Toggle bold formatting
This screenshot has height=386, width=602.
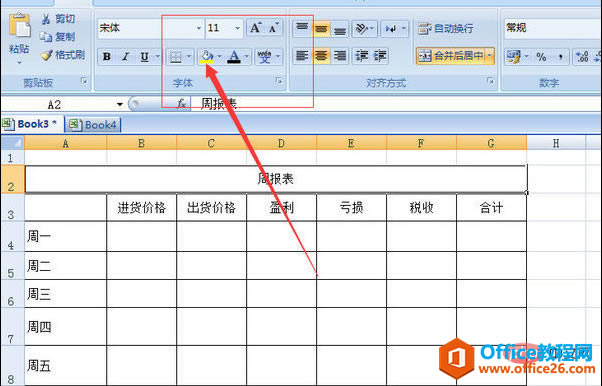[107, 57]
